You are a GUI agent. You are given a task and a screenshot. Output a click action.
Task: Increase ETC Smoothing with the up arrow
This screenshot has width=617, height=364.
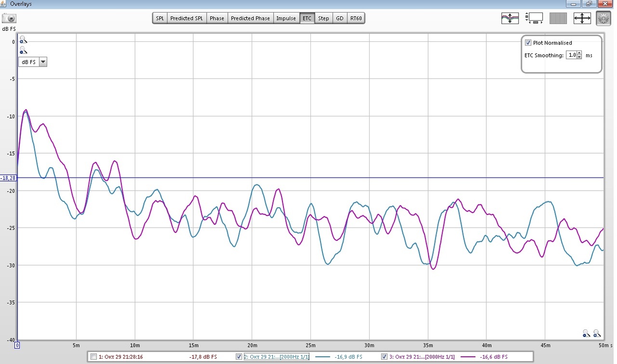click(x=579, y=53)
